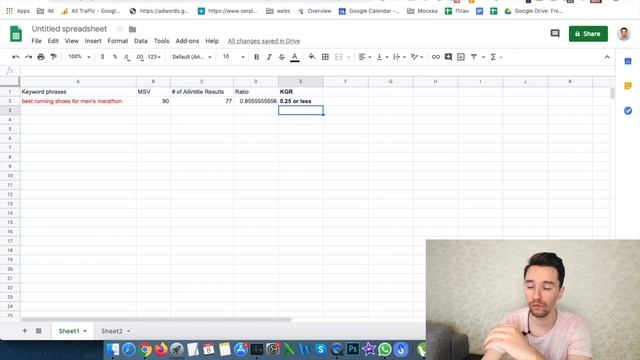Select the paint format tool
Image resolution: width=640 pixels, height=360 pixels.
coord(53,57)
